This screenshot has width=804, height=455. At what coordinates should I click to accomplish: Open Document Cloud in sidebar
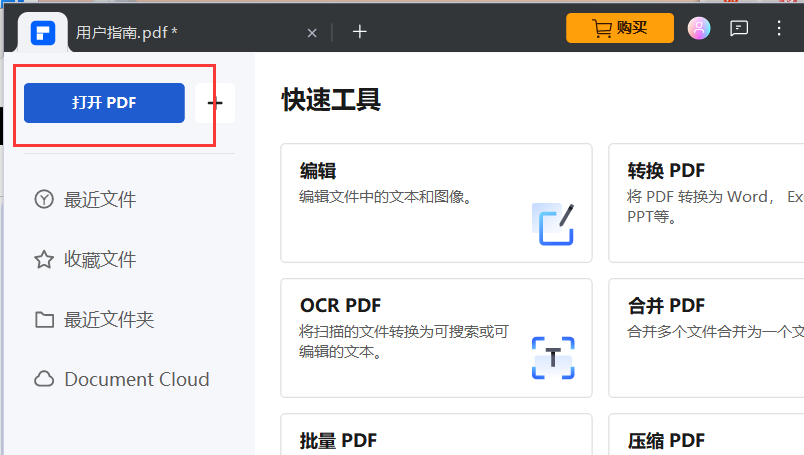[136, 379]
